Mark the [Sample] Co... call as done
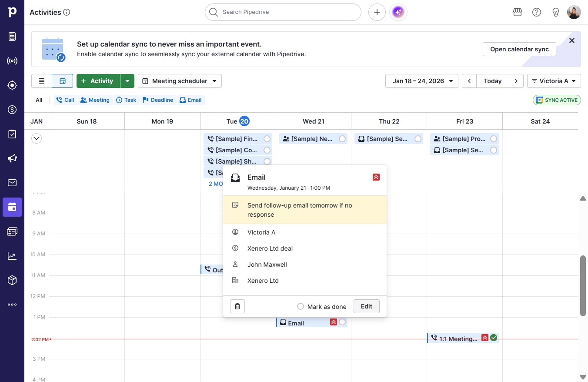588x382 pixels. (267, 150)
